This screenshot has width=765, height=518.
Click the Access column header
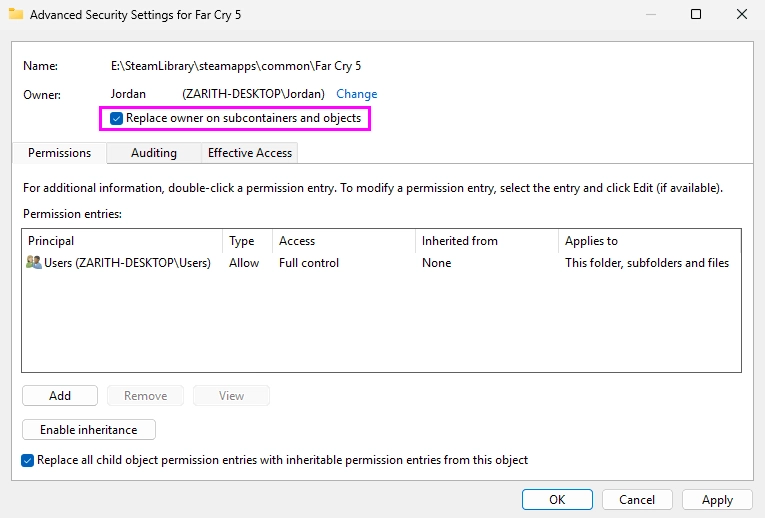344,241
